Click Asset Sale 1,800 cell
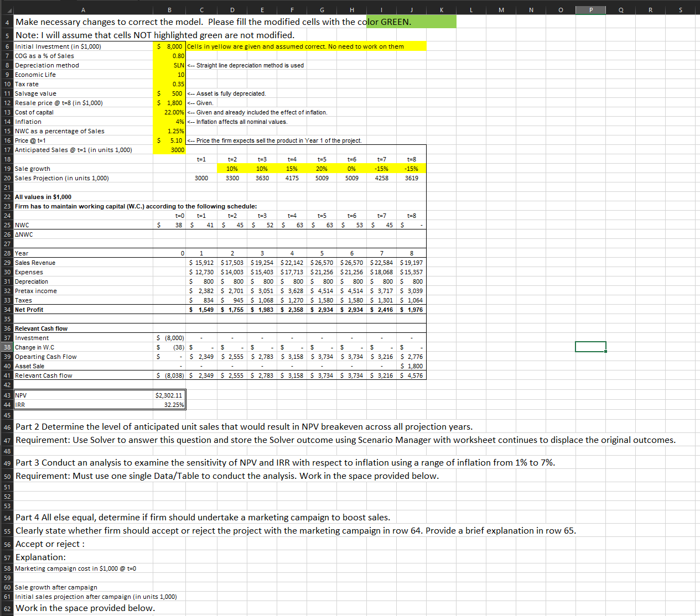The height and width of the screenshot is (616, 700). pyautogui.click(x=411, y=366)
